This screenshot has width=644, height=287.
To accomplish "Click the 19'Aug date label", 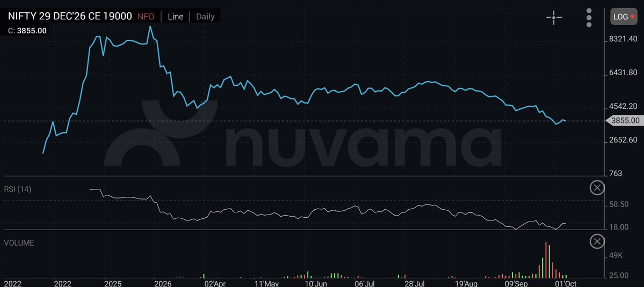I will point(466,283).
